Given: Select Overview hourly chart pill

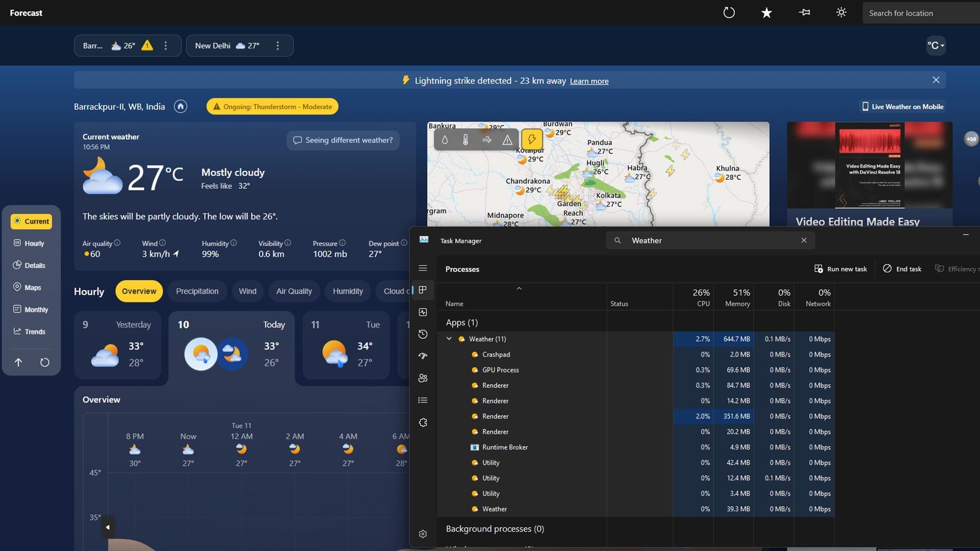Looking at the screenshot, I should (x=139, y=291).
